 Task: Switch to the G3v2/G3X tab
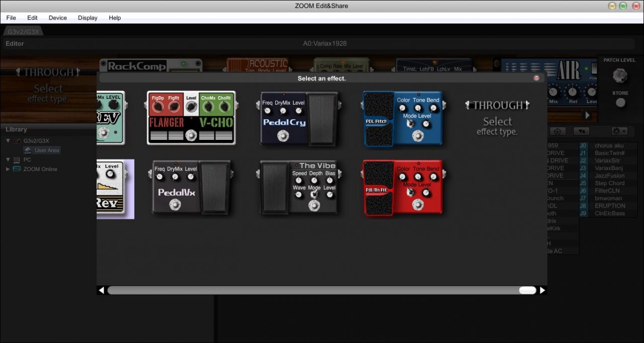[x=24, y=32]
